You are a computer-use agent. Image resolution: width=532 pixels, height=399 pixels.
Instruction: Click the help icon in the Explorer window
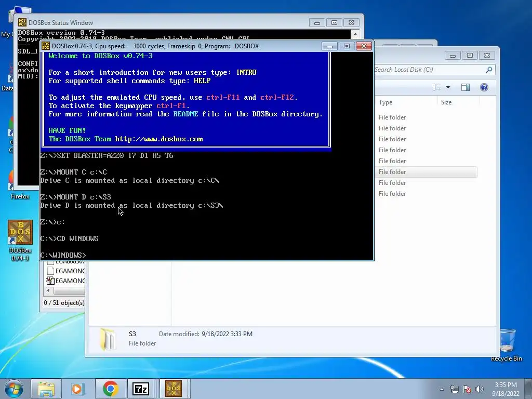click(484, 87)
